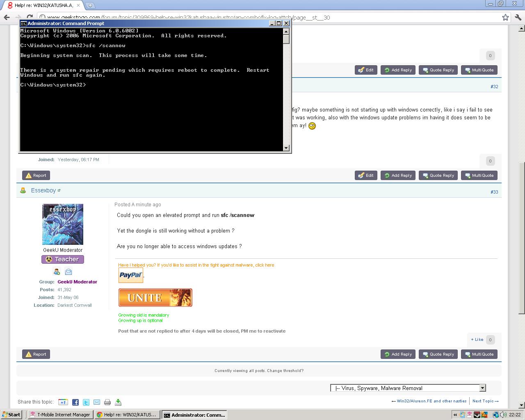
Task: Click Edit button beneath post #32
Action: (x=366, y=176)
